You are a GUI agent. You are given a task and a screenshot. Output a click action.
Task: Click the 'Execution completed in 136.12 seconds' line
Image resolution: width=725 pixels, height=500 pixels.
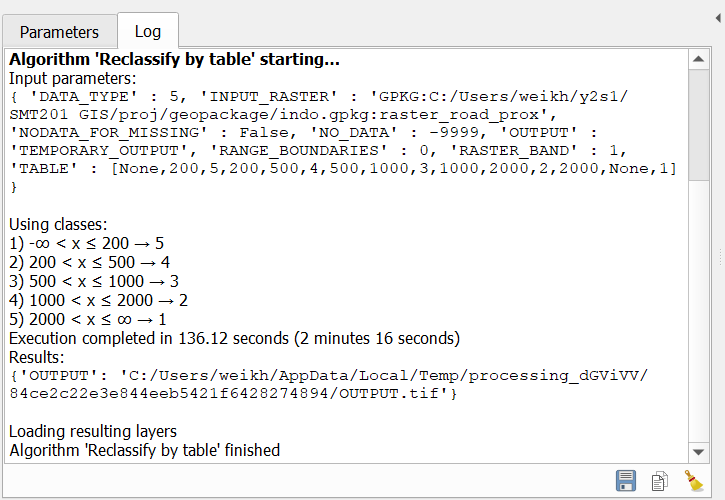tap(234, 338)
